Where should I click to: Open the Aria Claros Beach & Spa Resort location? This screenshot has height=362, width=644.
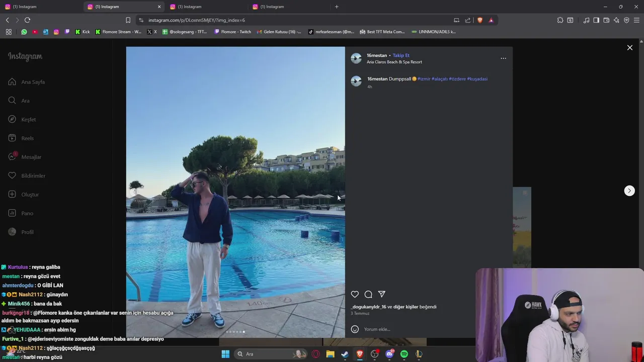coord(394,62)
